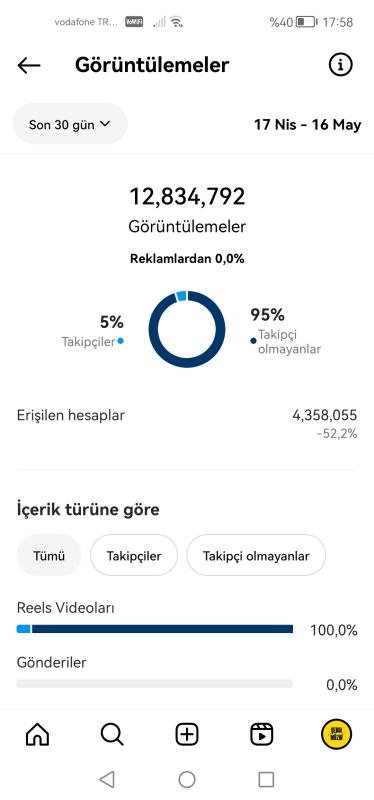Viewport: 374px width, 800px height.
Task: Open the info icon next to Görüntülemeler
Action: click(x=340, y=65)
